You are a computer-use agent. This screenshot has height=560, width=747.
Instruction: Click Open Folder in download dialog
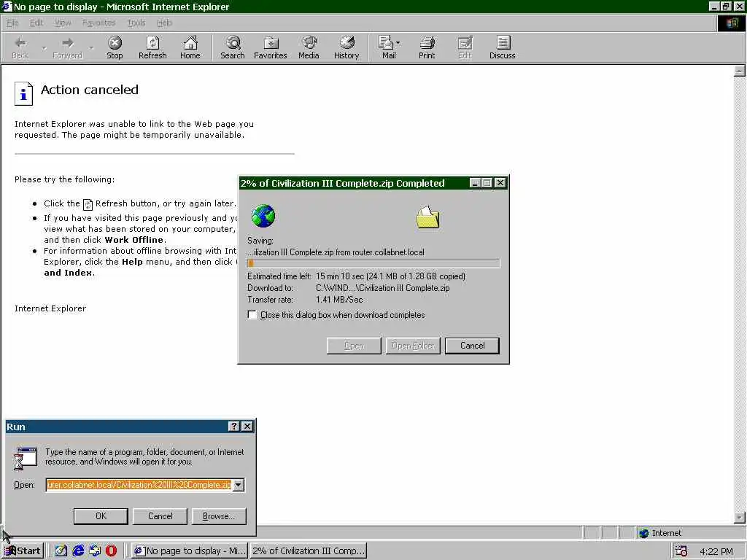tap(413, 346)
